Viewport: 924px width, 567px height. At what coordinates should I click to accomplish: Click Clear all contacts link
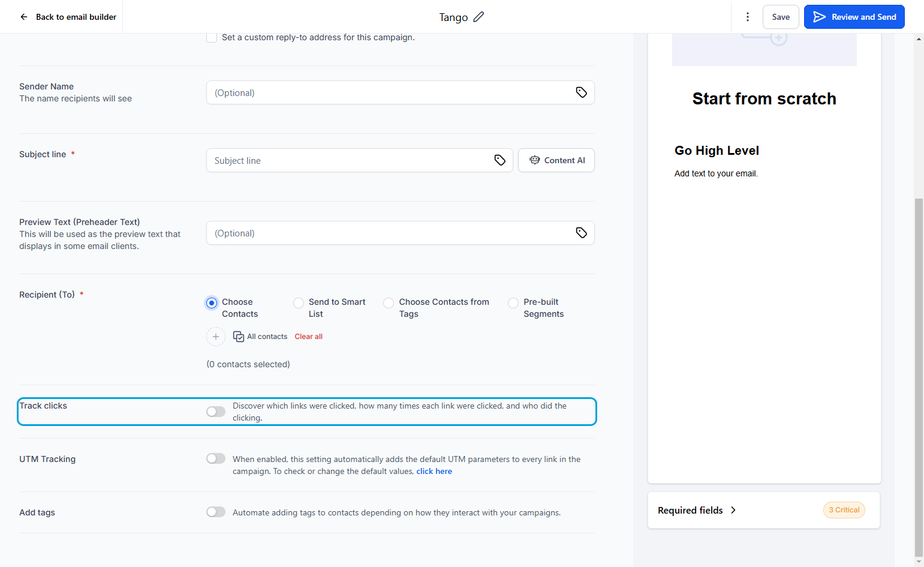pyautogui.click(x=309, y=337)
